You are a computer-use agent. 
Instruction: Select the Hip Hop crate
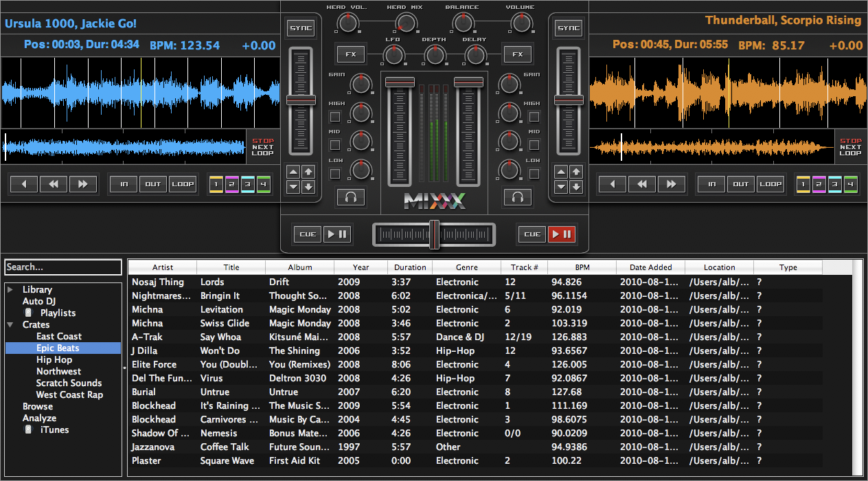click(54, 359)
